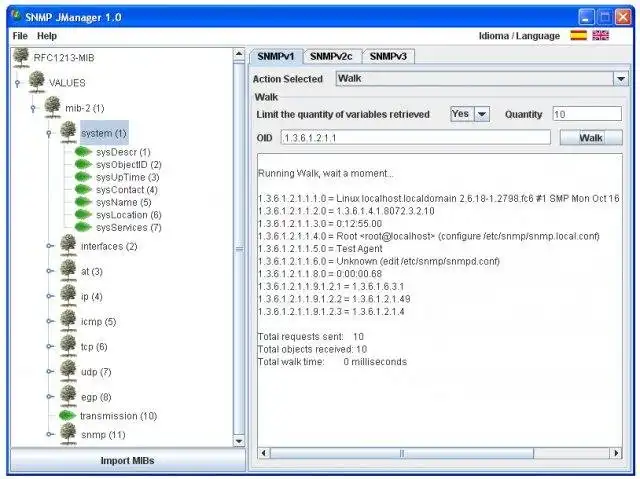Open the Action Selected dropdown arrow
This screenshot has width=640, height=479.
[x=621, y=78]
